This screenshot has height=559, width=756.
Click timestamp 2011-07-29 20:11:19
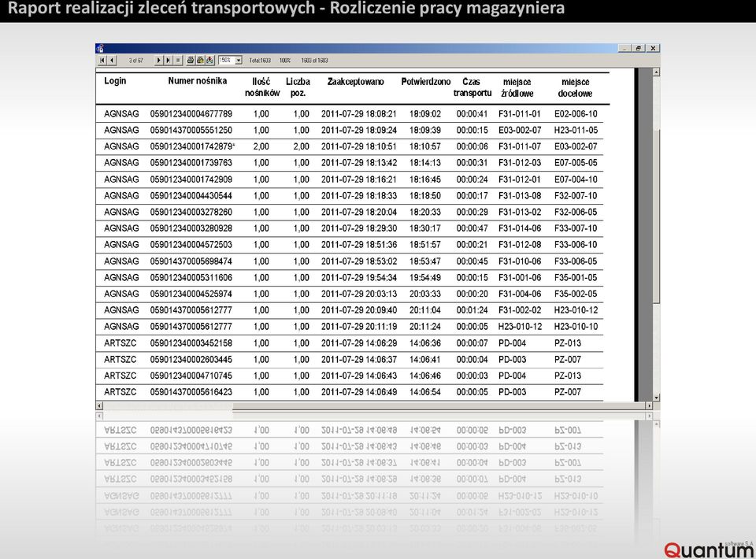(x=359, y=327)
